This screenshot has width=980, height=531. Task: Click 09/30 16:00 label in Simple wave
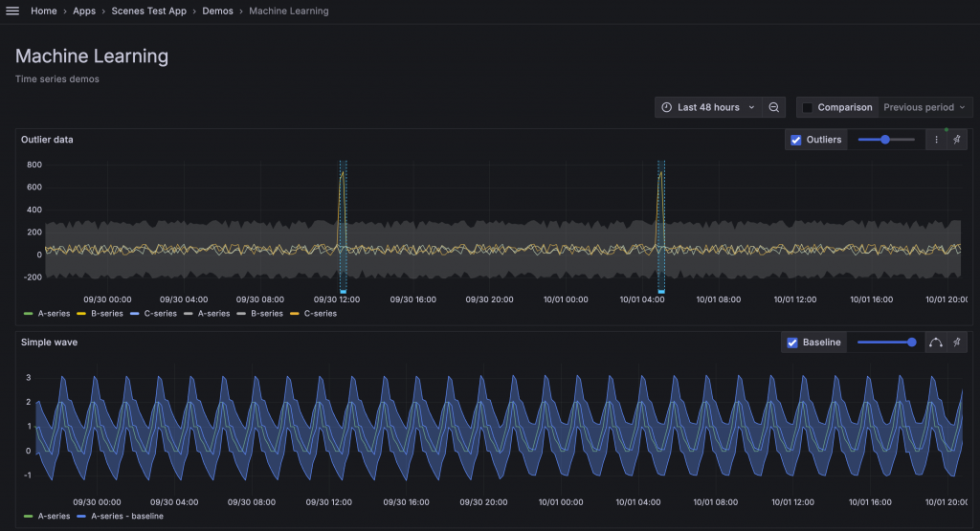[x=406, y=502]
